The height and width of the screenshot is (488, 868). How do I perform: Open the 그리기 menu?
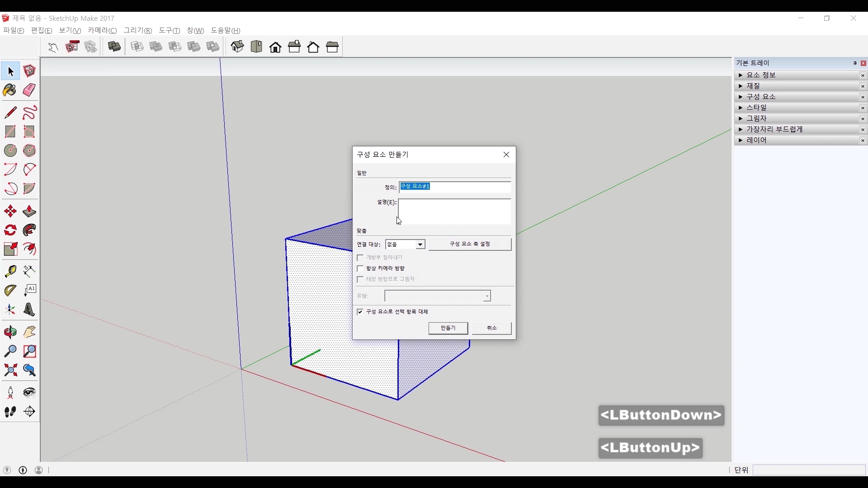(x=137, y=30)
